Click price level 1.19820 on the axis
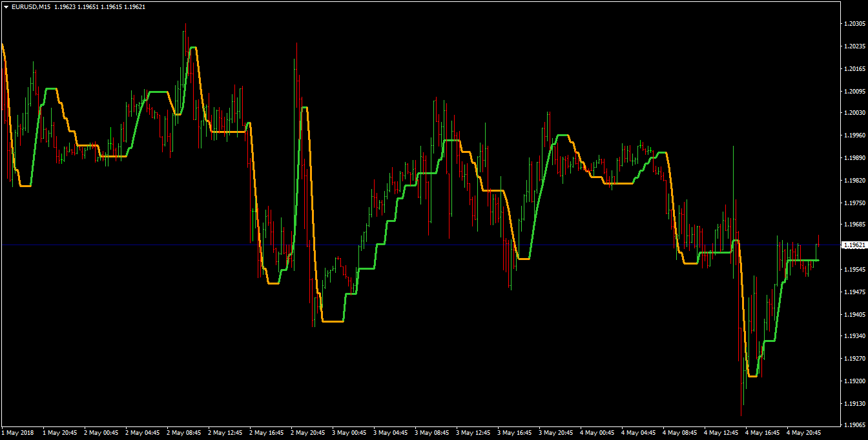The image size is (868, 440). [854, 180]
